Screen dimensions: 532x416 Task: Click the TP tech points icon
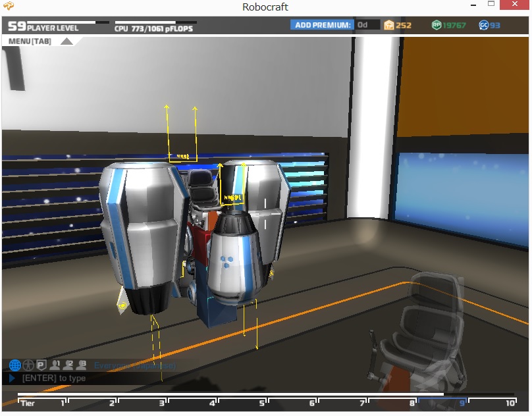pos(389,25)
